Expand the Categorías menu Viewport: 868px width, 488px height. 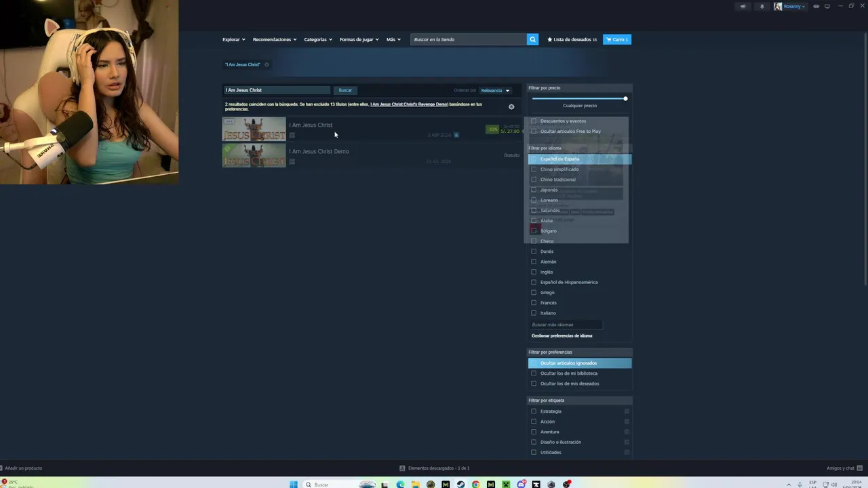[318, 39]
